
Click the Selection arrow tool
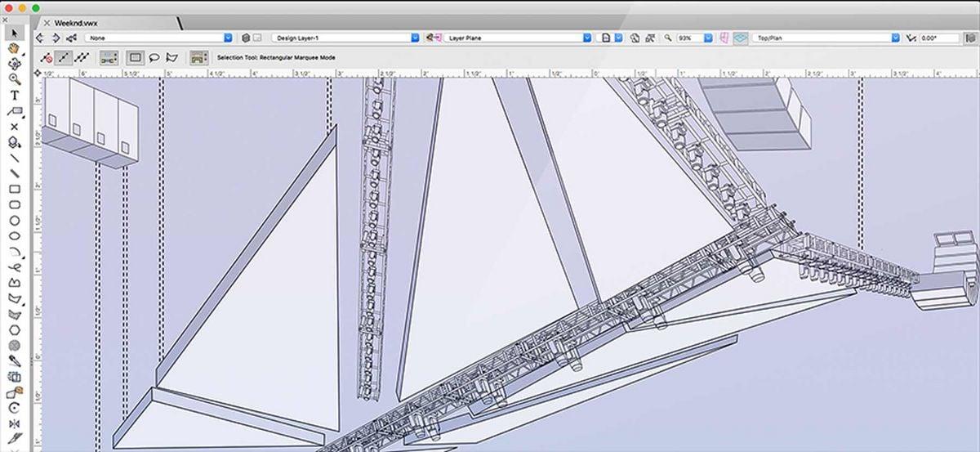[x=14, y=33]
